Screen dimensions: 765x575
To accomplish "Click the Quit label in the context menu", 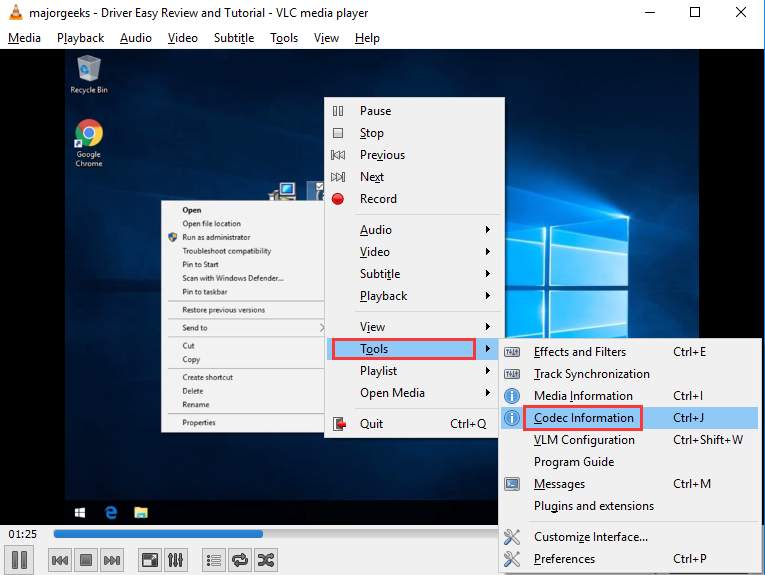I will [371, 424].
